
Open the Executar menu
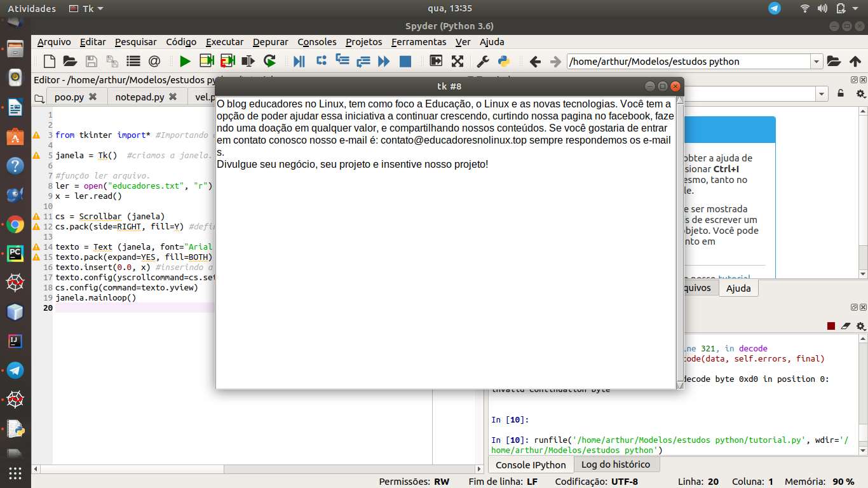(225, 42)
